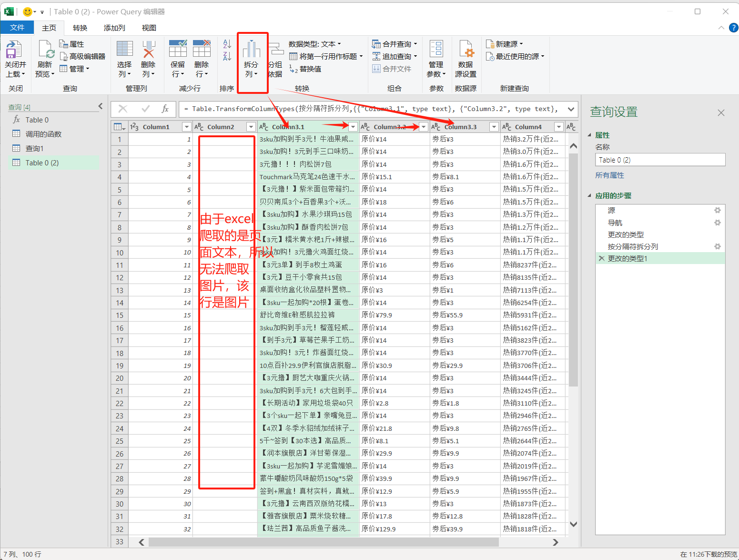This screenshot has height=560, width=739.
Task: Click the 所有属性 all properties link
Action: 609,175
